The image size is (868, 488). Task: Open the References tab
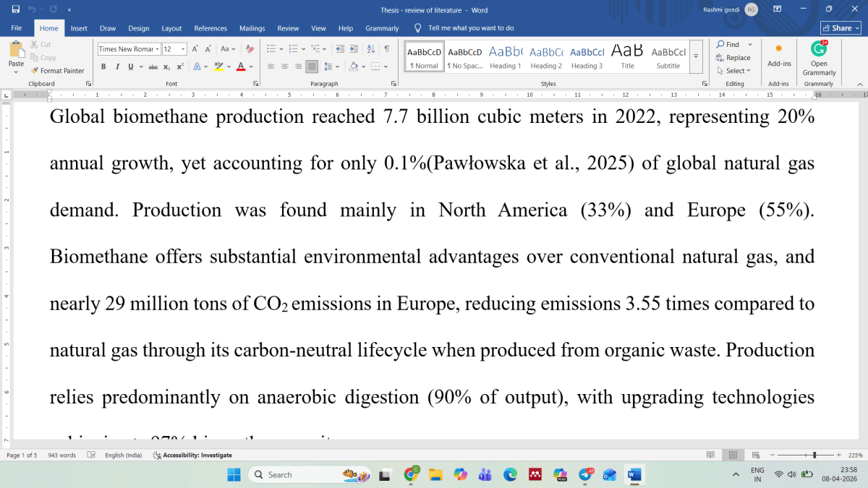tap(210, 28)
